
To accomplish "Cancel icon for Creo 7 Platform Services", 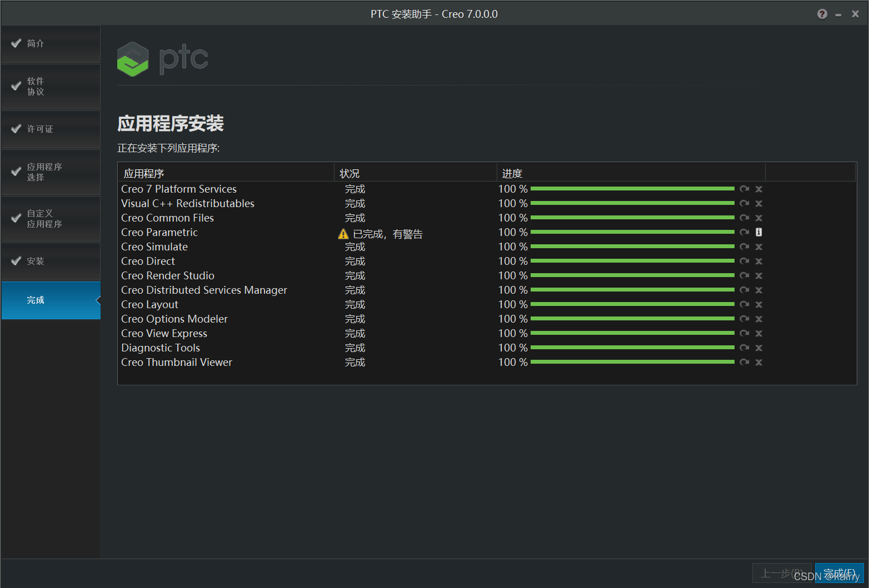I will [759, 189].
